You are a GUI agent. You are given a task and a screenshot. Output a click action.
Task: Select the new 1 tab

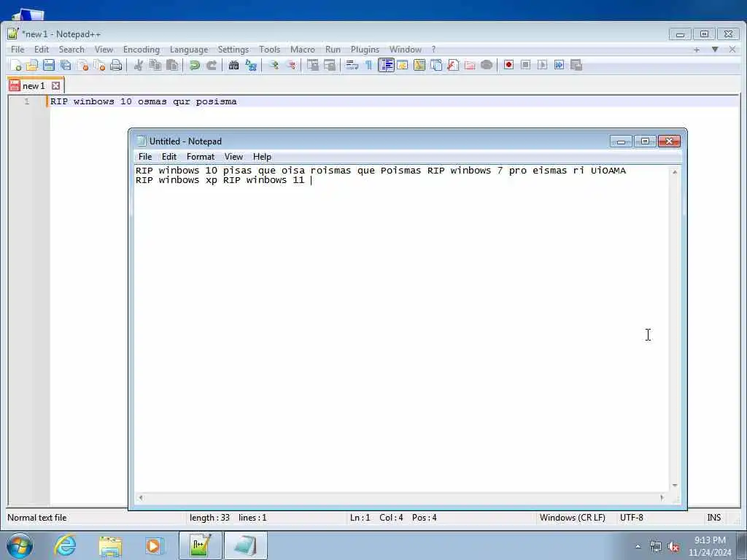click(x=34, y=86)
